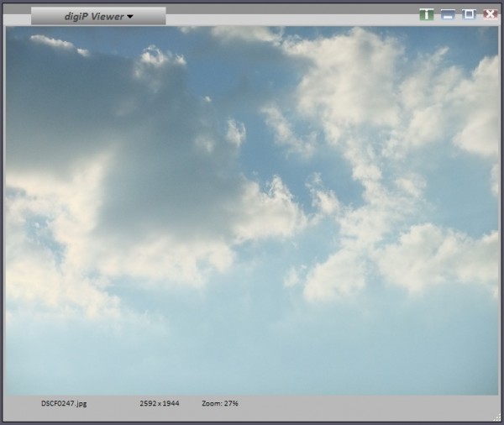The height and width of the screenshot is (425, 504).
Task: Click the Zoom: 27% status text
Action: click(x=220, y=403)
